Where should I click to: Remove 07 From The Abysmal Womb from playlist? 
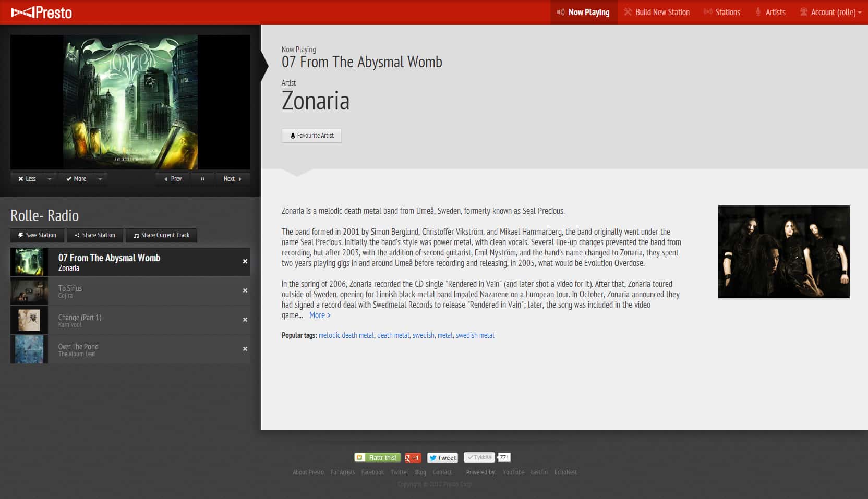tap(245, 261)
